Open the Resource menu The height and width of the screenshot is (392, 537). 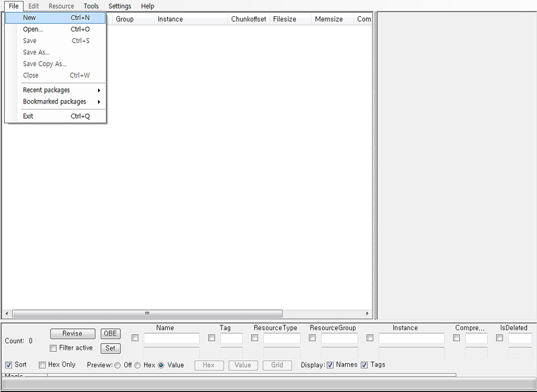click(61, 6)
